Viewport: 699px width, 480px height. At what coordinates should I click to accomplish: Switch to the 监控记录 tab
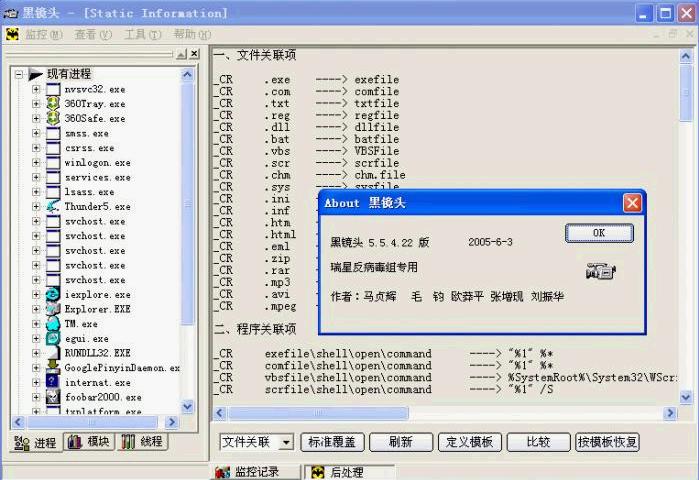coord(255,472)
